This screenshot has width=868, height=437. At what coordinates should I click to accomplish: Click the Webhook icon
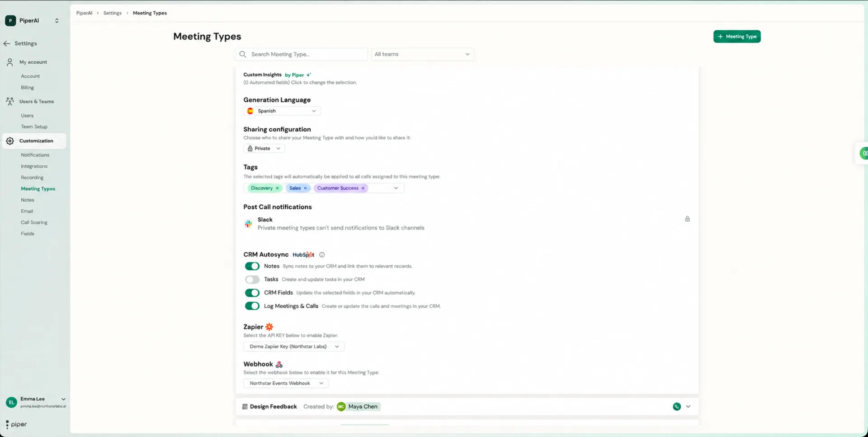coord(279,364)
